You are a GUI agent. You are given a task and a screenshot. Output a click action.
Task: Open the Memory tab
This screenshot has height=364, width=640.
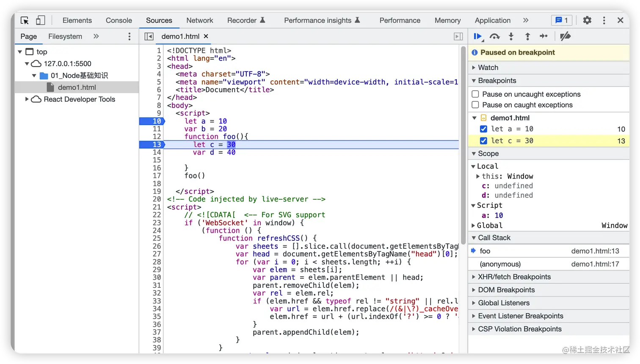pyautogui.click(x=447, y=20)
